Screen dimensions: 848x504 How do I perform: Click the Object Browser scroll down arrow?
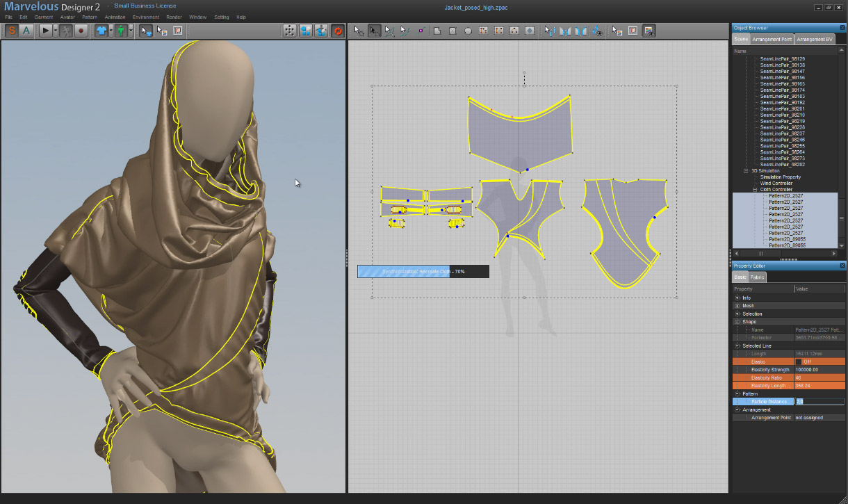click(x=842, y=246)
